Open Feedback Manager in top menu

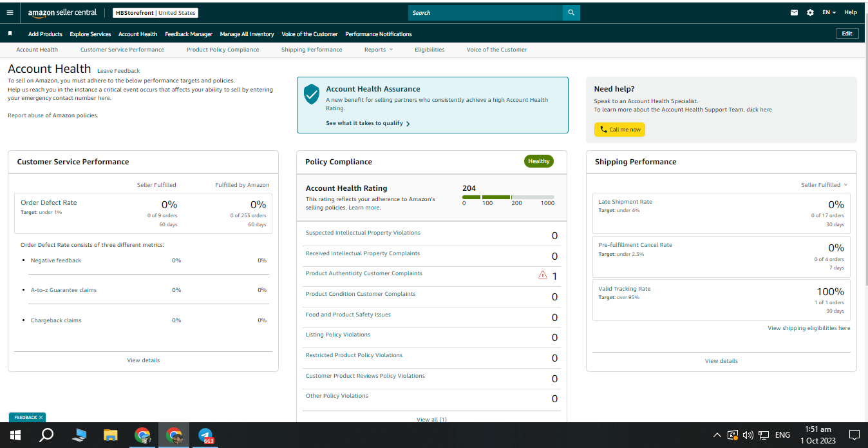(x=189, y=34)
